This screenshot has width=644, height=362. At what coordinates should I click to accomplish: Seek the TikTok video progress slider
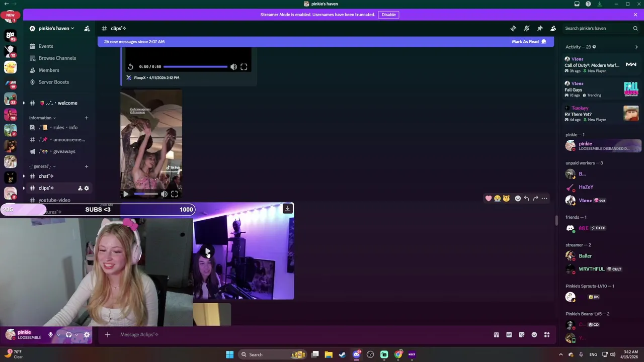tap(146, 194)
